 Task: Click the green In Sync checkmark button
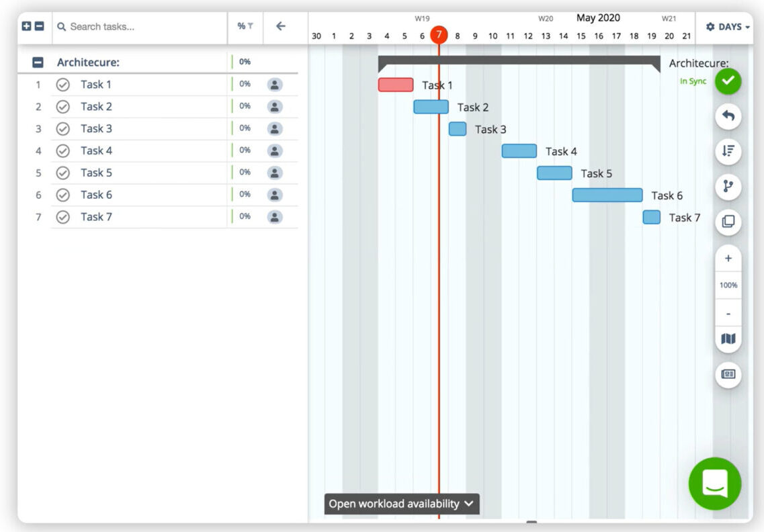coord(728,81)
